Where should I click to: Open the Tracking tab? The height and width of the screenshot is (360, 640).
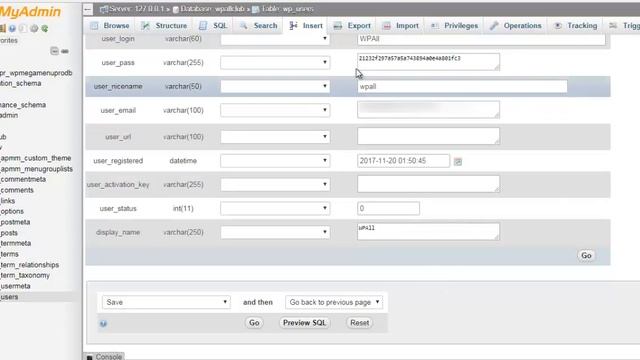(576, 26)
